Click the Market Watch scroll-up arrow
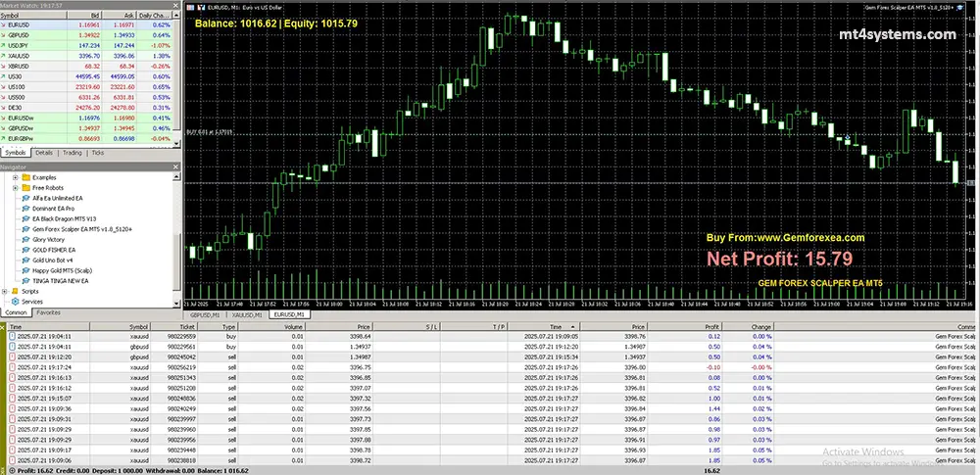The width and height of the screenshot is (980, 475). pyautogui.click(x=176, y=15)
